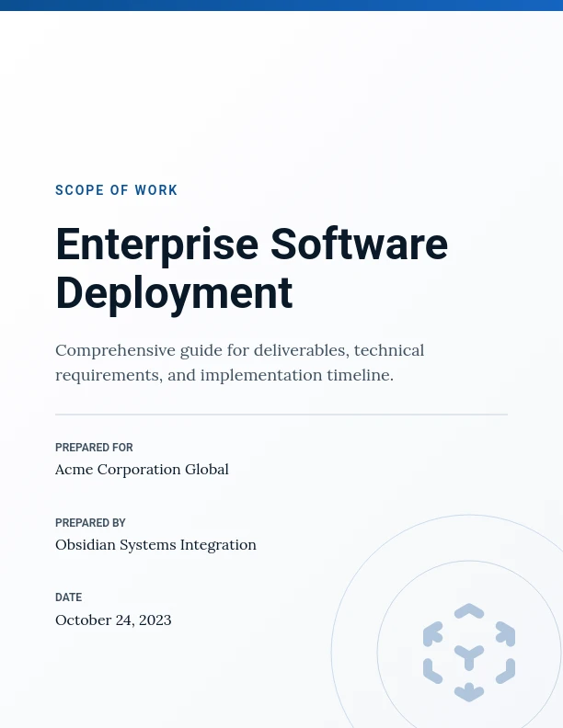Click the October 24, 2023 date text
563x728 pixels.
(113, 620)
